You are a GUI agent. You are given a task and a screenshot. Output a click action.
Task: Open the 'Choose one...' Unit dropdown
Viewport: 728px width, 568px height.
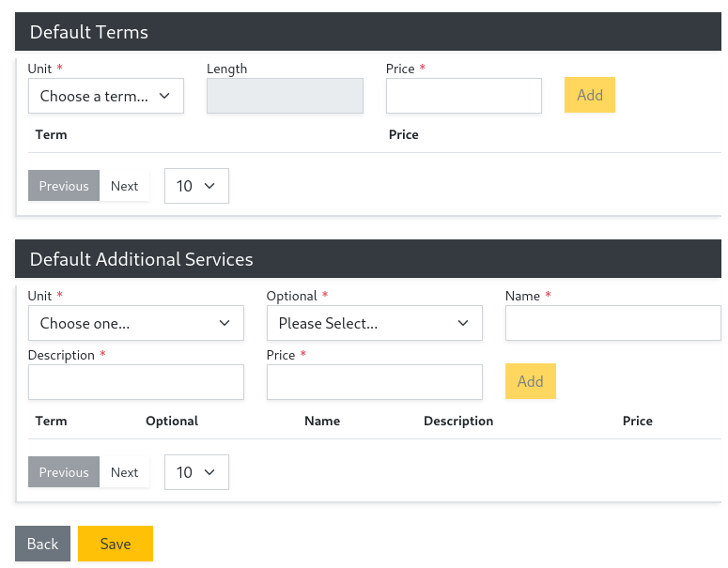click(135, 323)
